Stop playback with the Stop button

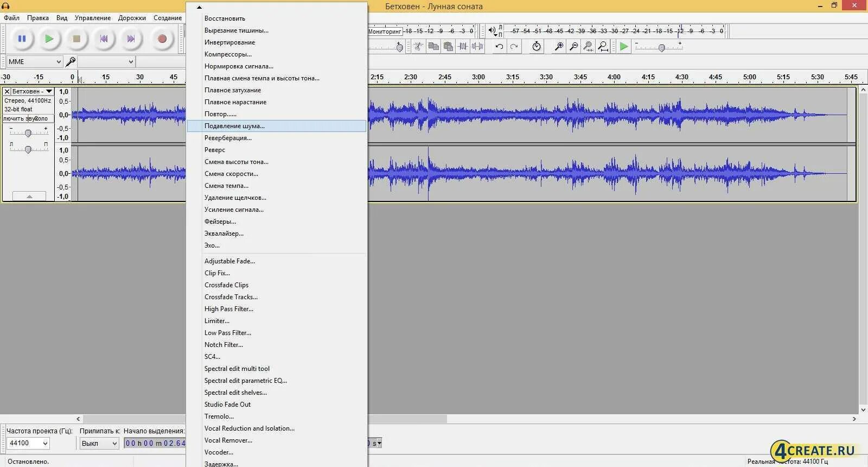[76, 39]
